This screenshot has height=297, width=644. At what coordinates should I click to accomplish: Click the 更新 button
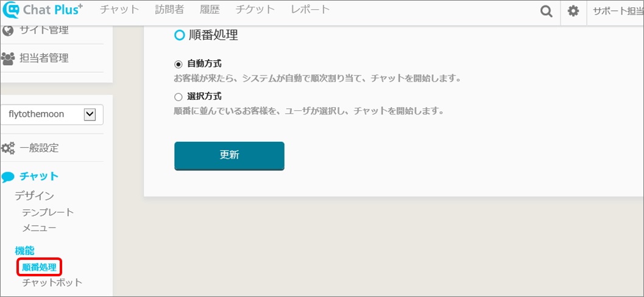[x=229, y=155]
